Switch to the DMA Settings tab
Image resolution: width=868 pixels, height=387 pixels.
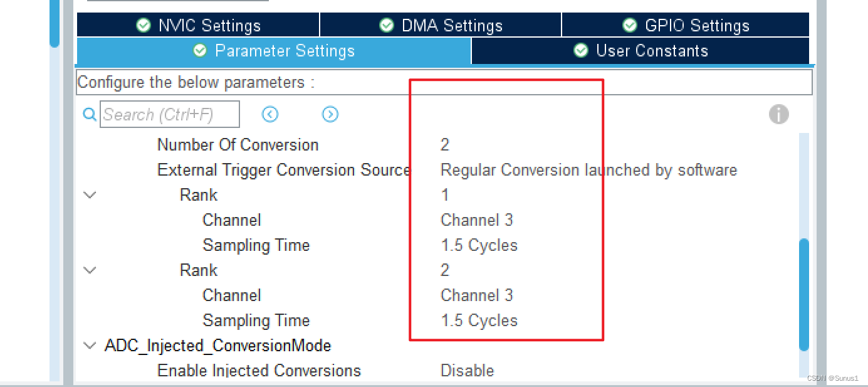point(440,25)
